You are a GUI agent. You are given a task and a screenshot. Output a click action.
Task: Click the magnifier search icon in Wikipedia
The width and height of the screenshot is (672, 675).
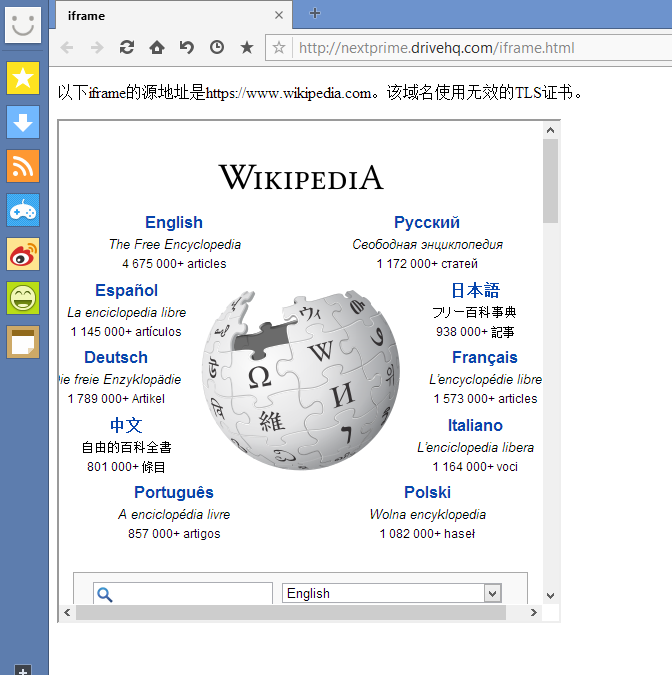(105, 594)
